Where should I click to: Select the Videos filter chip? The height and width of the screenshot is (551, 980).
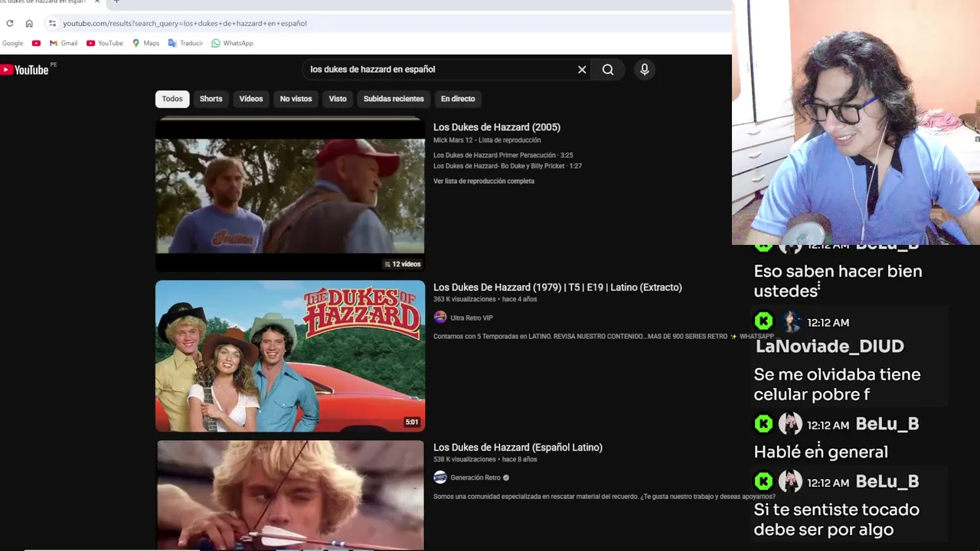(x=251, y=99)
